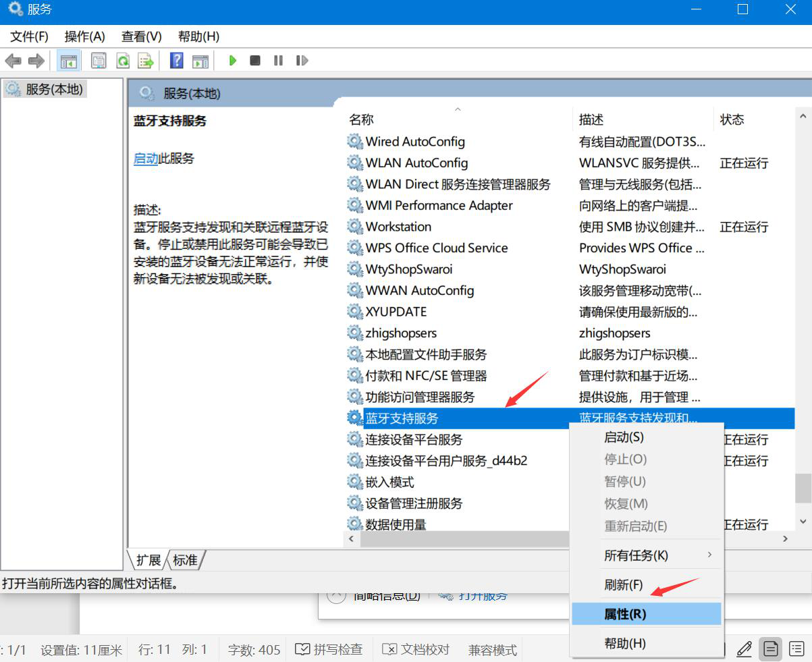Click the Pause Service toolbar icon

coord(278,61)
